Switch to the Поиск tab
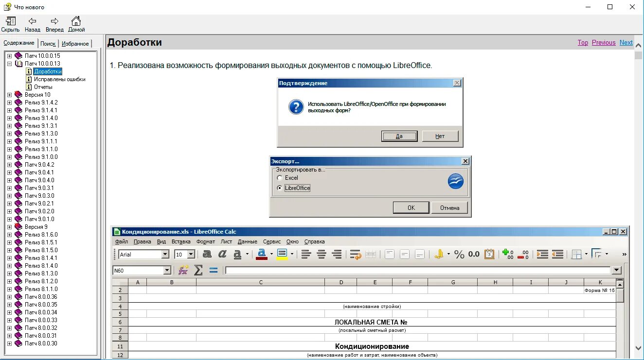Viewport: 644px width, 360px height. 48,43
